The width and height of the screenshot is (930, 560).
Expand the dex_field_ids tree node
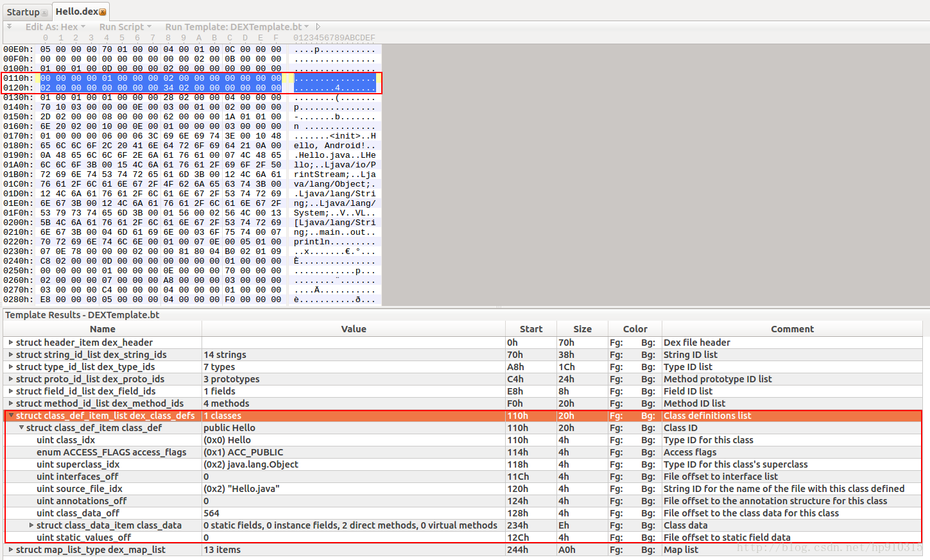(11, 391)
